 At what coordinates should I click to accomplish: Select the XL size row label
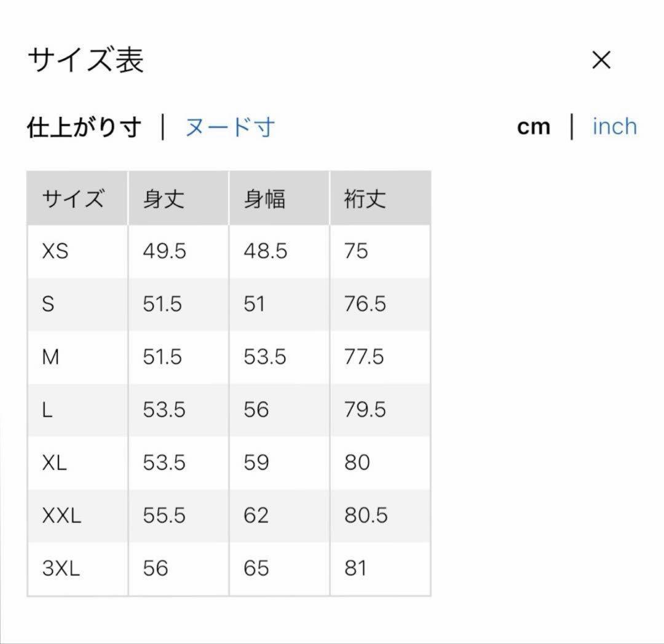click(x=54, y=463)
